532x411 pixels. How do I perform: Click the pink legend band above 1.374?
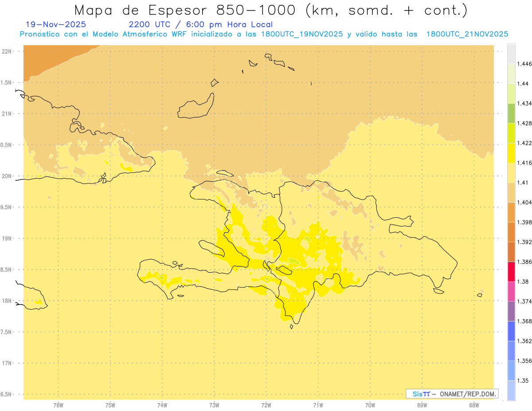point(511,291)
